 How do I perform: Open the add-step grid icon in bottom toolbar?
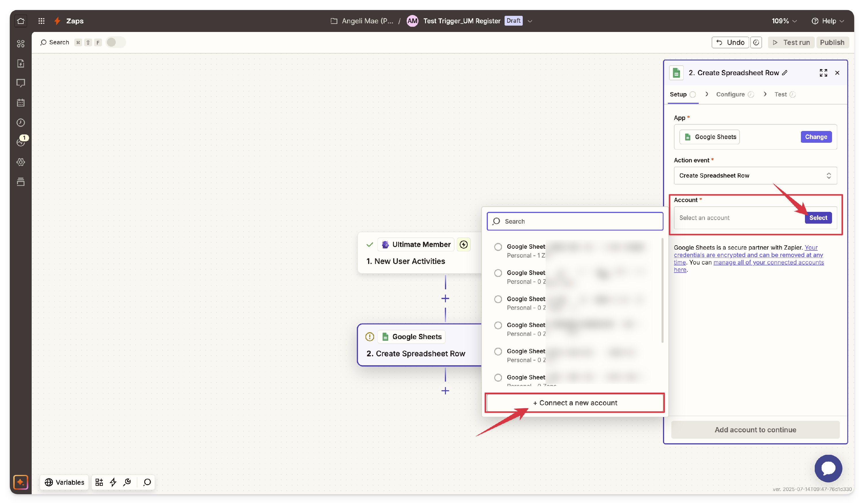(x=99, y=482)
